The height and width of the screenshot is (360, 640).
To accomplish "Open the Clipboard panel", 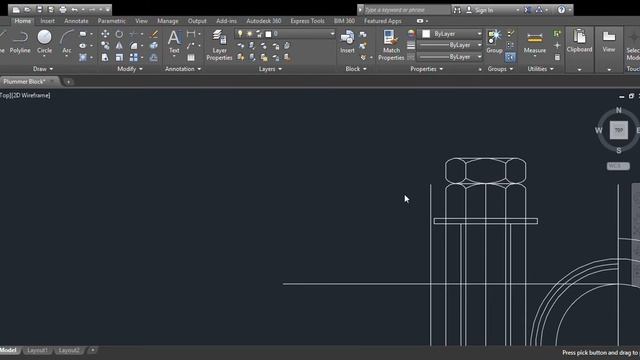I will [x=579, y=42].
